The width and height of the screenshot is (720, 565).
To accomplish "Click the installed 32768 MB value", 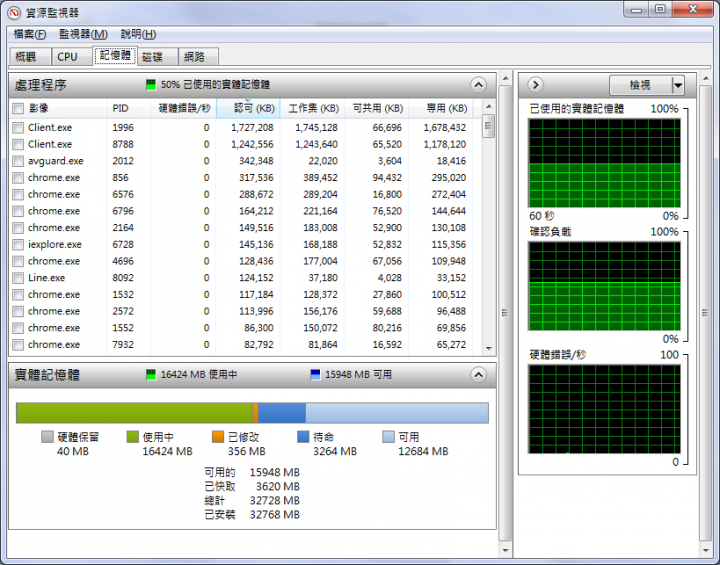I will click(275, 515).
